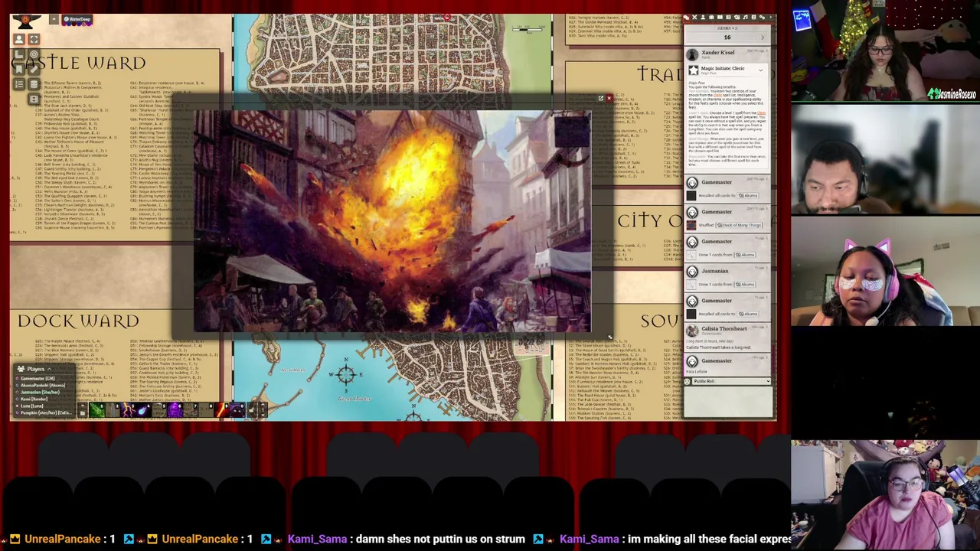This screenshot has width=980, height=551.
Task: Collapse the macro hotbar
Action: (83, 405)
